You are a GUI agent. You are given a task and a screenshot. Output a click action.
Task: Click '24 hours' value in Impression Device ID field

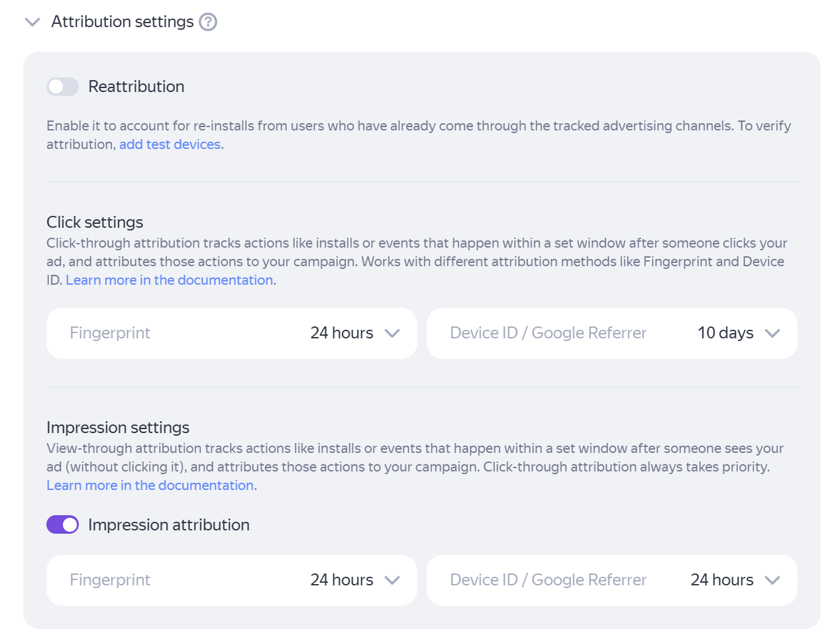[x=722, y=580]
